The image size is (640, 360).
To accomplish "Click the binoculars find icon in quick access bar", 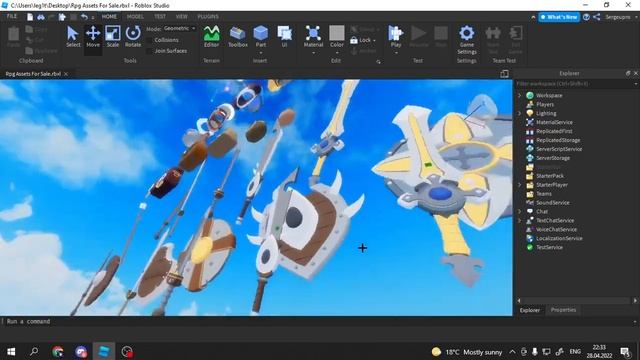I will click(x=41, y=17).
